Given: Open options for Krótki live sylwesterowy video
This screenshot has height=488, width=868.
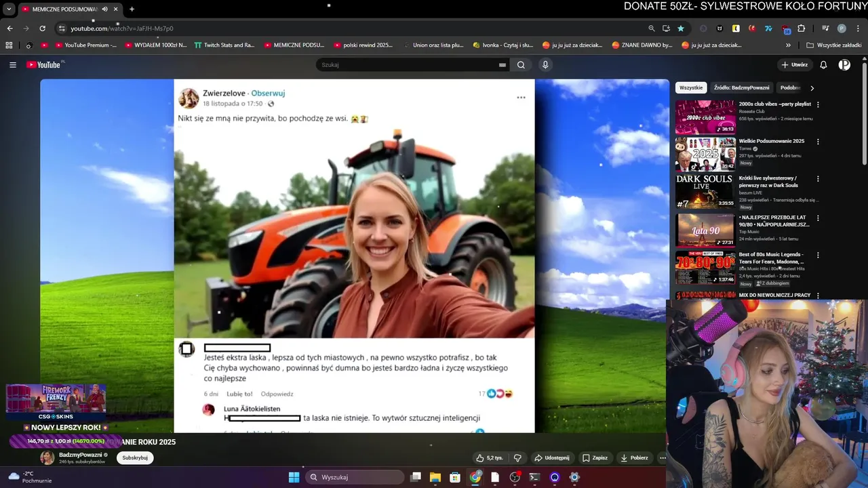Looking at the screenshot, I should (x=818, y=179).
